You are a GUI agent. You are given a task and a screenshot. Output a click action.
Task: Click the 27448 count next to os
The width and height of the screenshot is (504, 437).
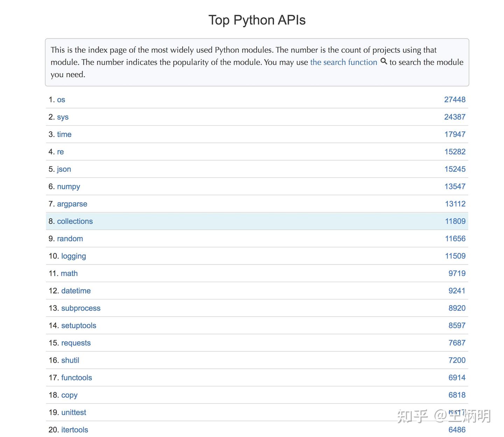click(x=455, y=99)
